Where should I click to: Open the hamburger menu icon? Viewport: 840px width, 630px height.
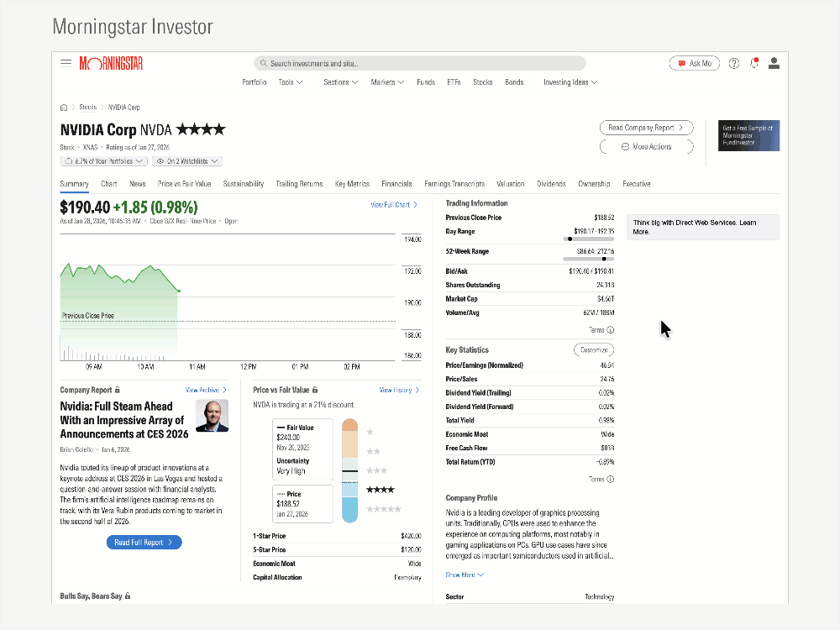click(66, 63)
